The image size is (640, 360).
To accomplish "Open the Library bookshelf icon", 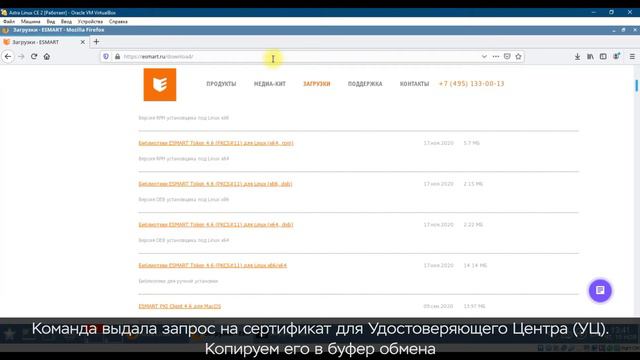I will [590, 57].
